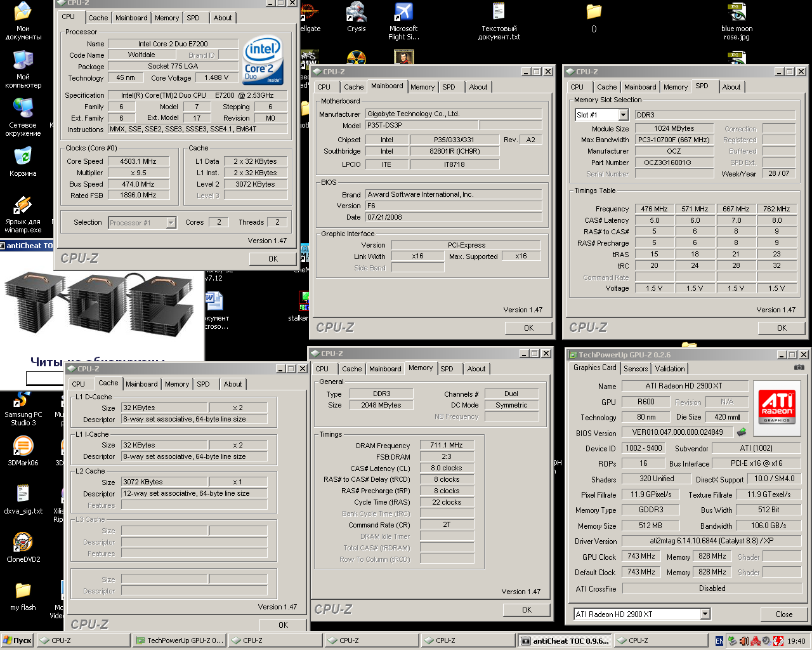Open CPU tab in the CPU-Z Cache window

coord(78,384)
